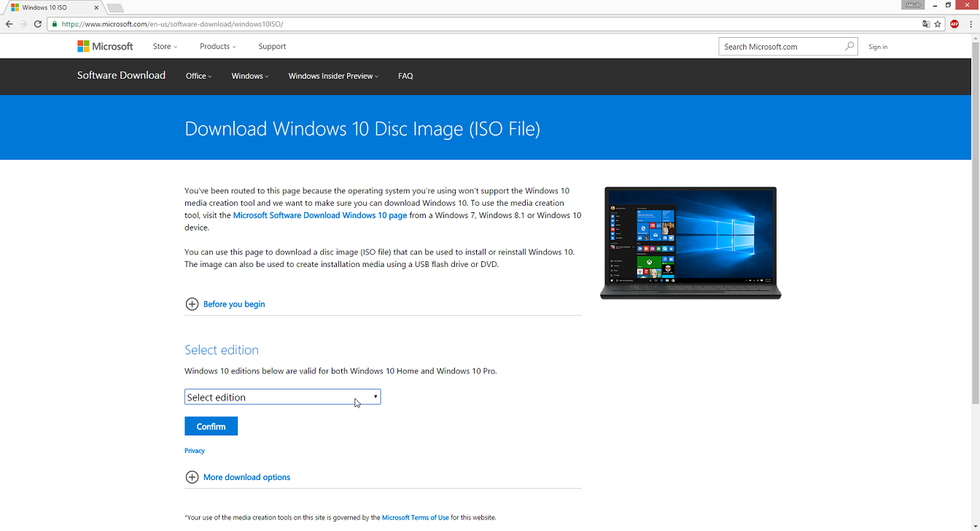This screenshot has height=531, width=980.
Task: Click the search magnifier icon
Action: point(849,47)
